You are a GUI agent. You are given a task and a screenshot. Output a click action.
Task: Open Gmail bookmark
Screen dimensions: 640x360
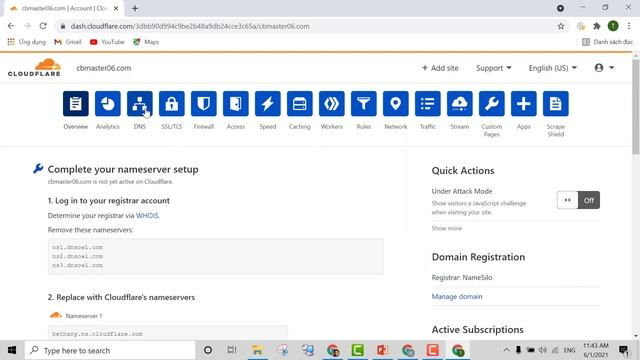(68, 42)
